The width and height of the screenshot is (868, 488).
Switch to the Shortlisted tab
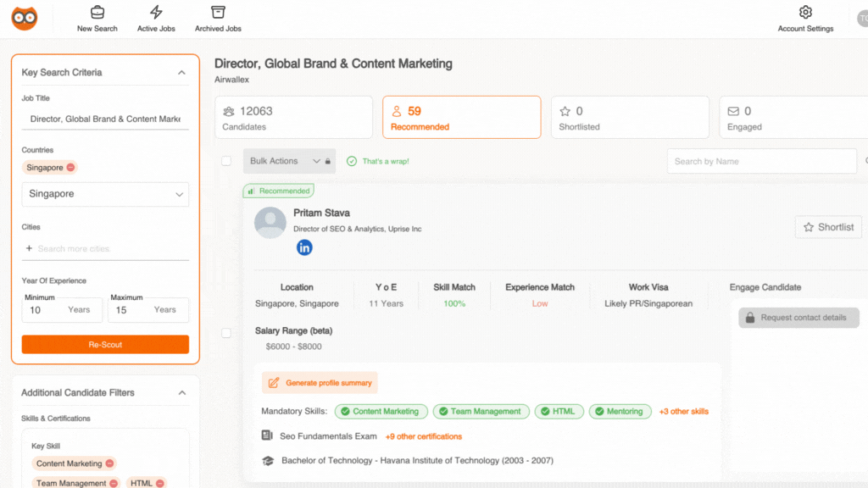[630, 118]
